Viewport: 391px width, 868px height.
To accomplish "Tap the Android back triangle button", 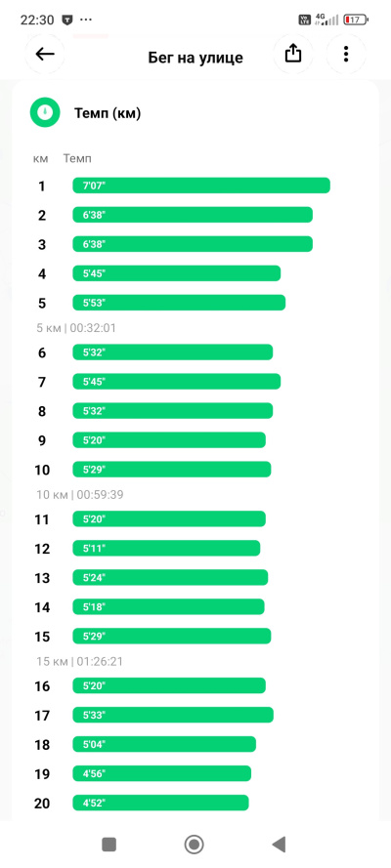I will point(279,845).
